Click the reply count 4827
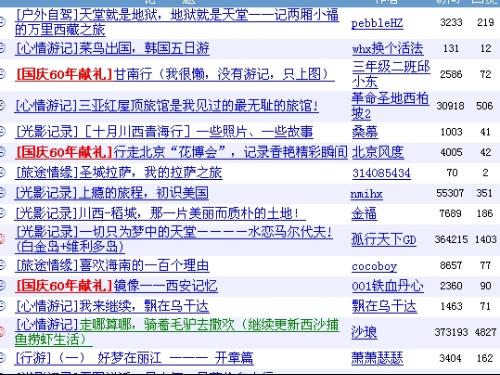Viewport: 500px width, 375px height. pyautogui.click(x=486, y=332)
